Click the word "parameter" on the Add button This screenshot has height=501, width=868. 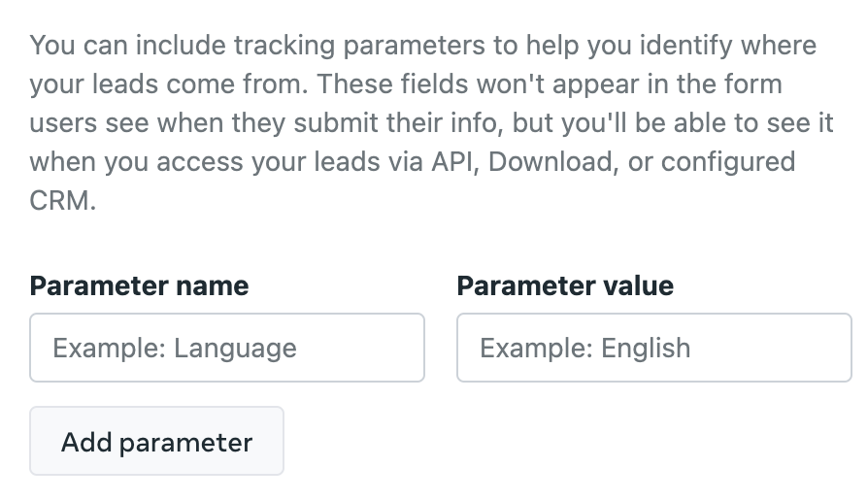tap(186, 443)
